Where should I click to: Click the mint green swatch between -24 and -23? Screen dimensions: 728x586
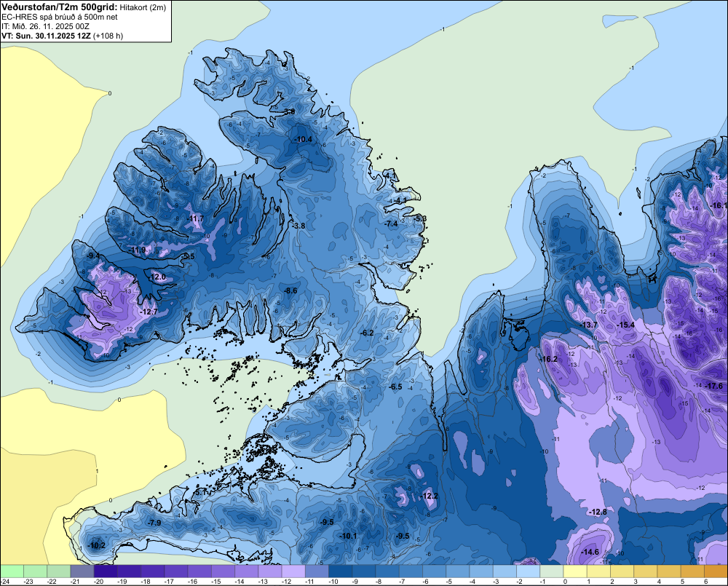coord(12,571)
